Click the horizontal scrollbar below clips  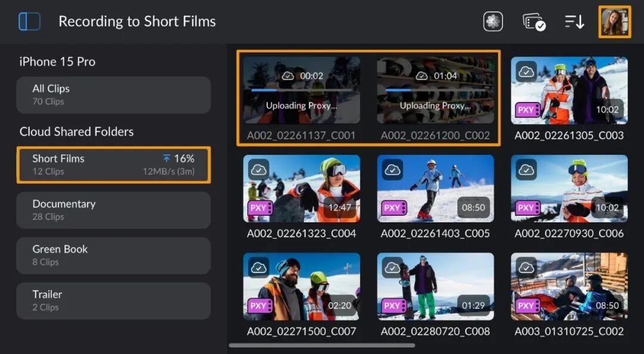[x=321, y=346]
